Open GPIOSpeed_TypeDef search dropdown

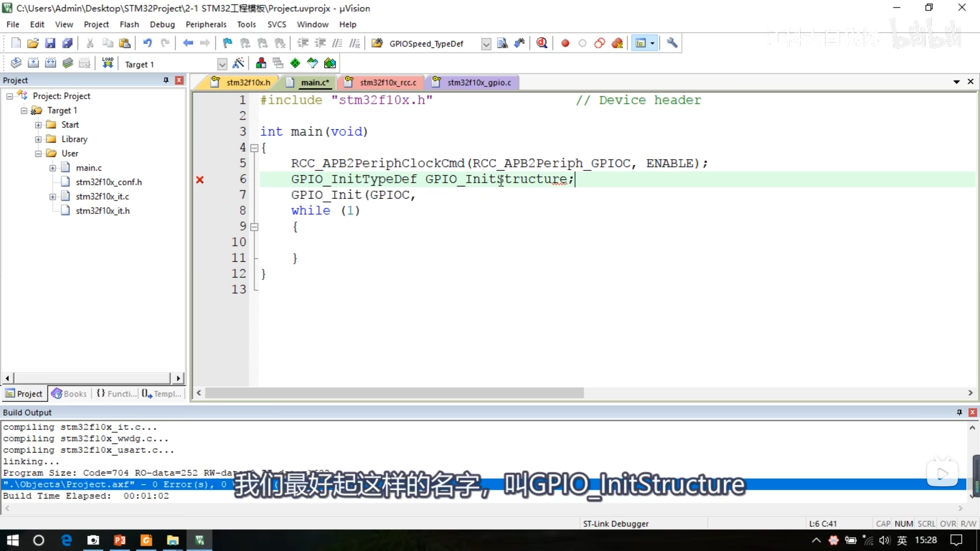(x=485, y=44)
